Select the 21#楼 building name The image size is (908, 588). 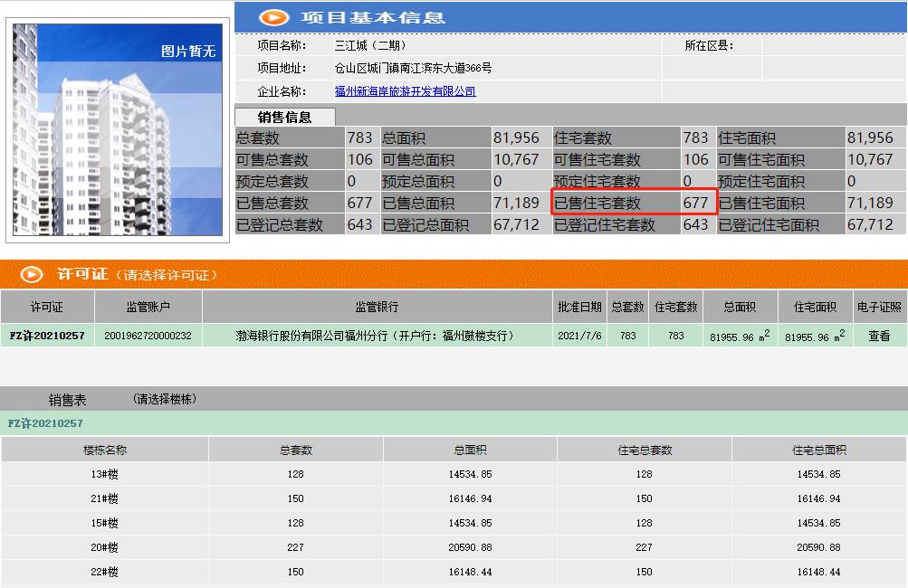105,498
